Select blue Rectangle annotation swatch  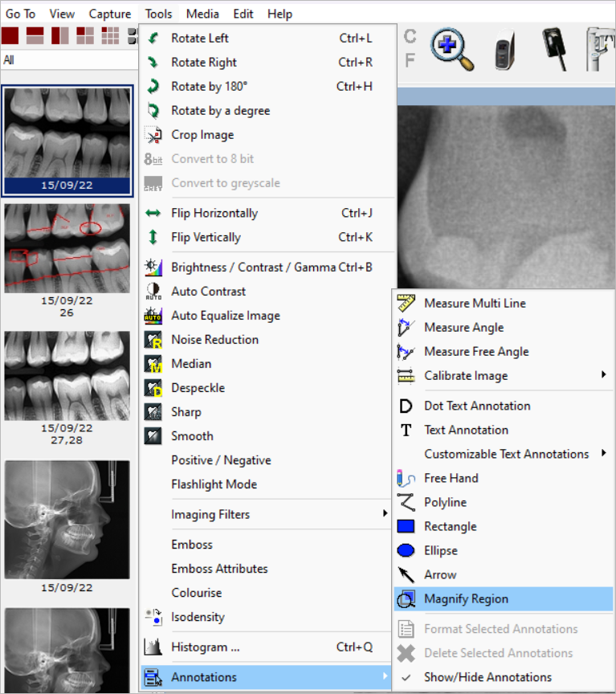pyautogui.click(x=406, y=526)
